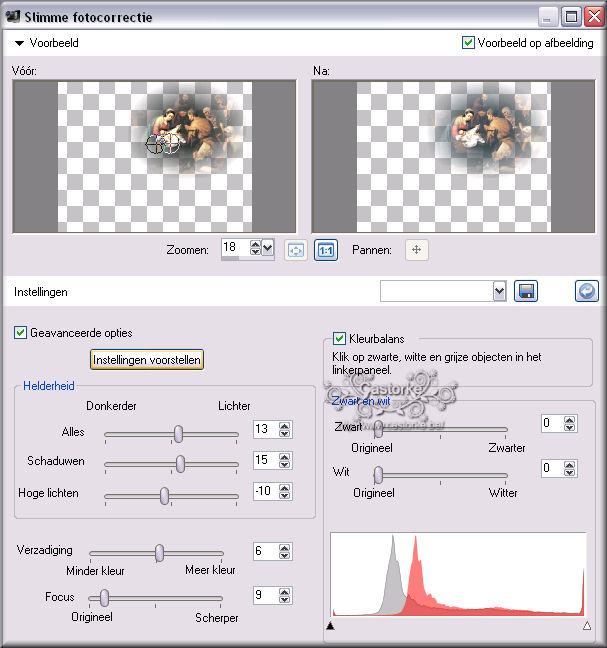The width and height of the screenshot is (607, 648).
Task: Open the Instellingen presets dropdown
Action: (500, 291)
